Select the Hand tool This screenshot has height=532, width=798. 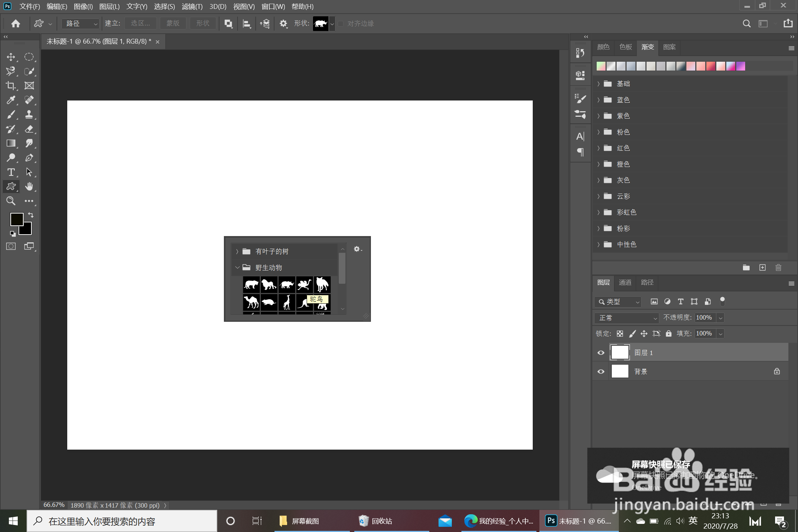pyautogui.click(x=29, y=187)
